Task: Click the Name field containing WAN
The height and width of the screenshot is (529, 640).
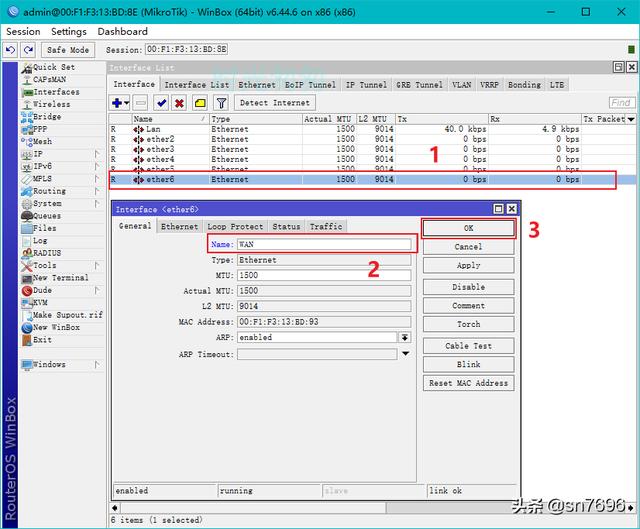Action: tap(324, 244)
